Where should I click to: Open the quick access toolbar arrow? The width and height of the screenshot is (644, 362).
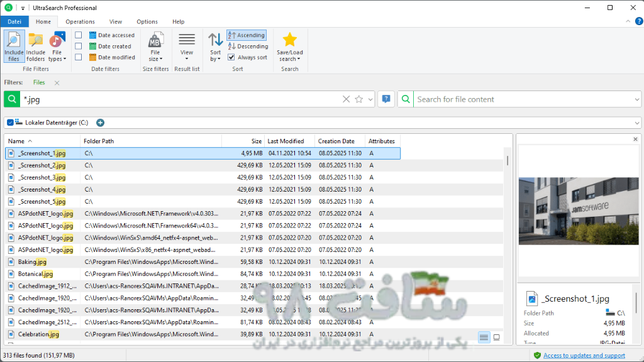click(x=23, y=8)
